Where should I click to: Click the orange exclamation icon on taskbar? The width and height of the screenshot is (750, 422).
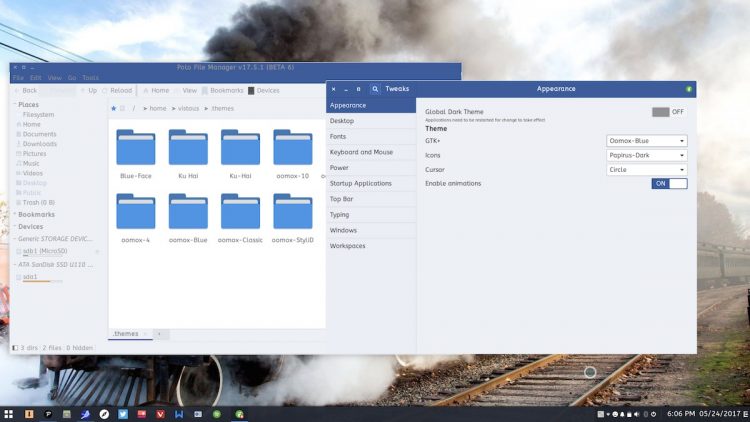(29, 414)
